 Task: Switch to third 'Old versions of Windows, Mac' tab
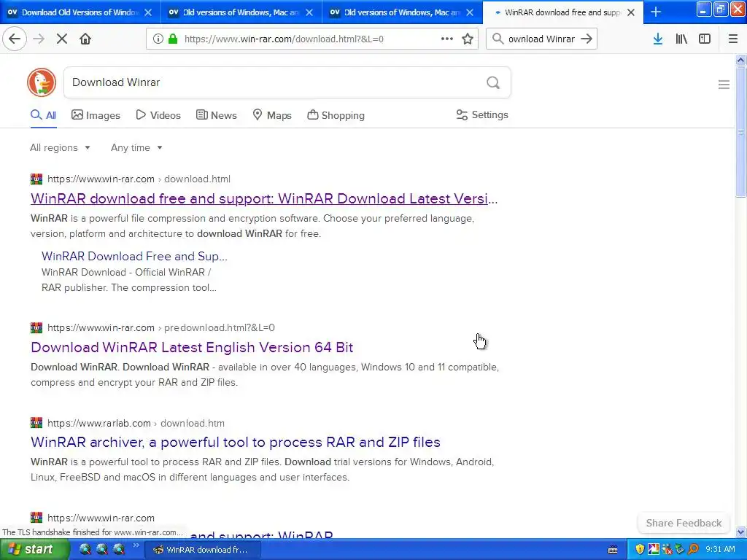coord(401,12)
